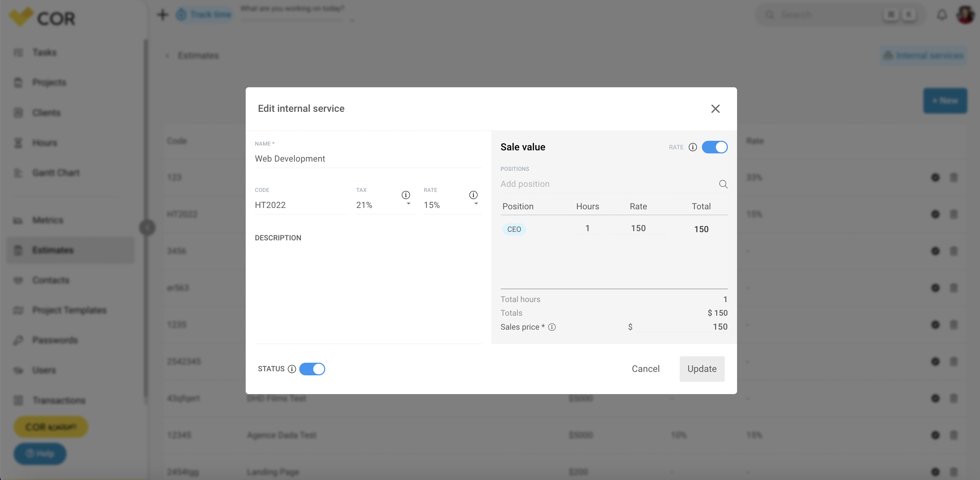Click the Internal services button
The width and height of the screenshot is (980, 480).
923,56
